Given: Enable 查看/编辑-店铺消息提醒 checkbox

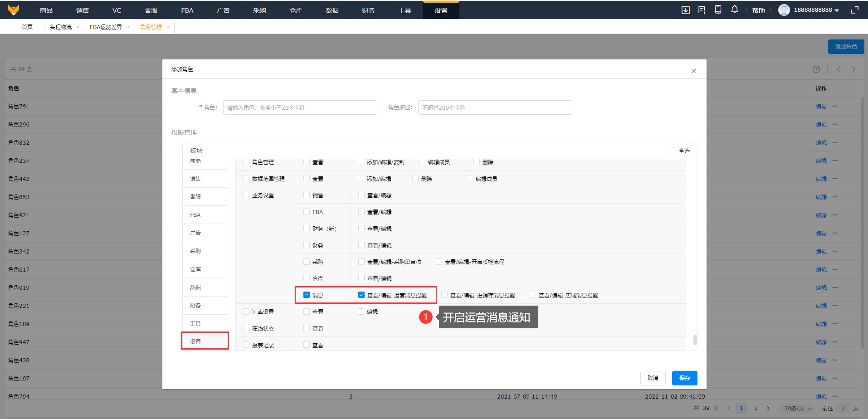Looking at the screenshot, I should 533,295.
